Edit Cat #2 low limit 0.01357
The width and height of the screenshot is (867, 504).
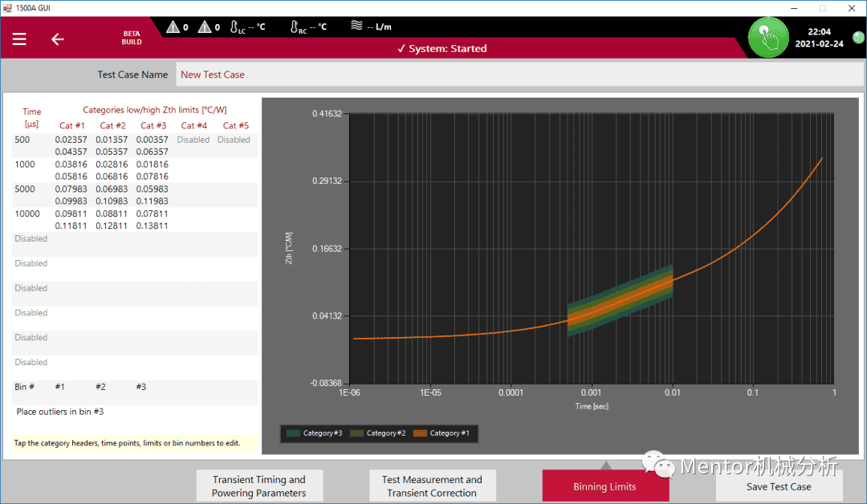(x=112, y=140)
